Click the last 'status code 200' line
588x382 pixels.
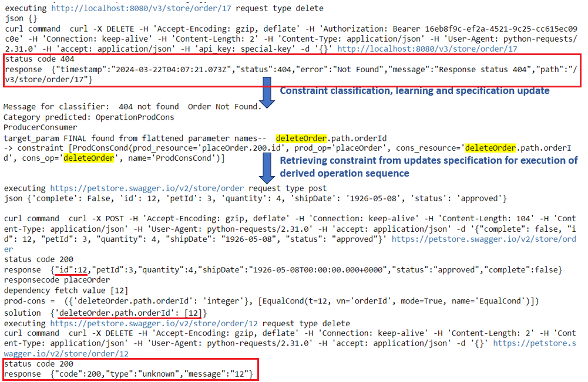click(39, 364)
